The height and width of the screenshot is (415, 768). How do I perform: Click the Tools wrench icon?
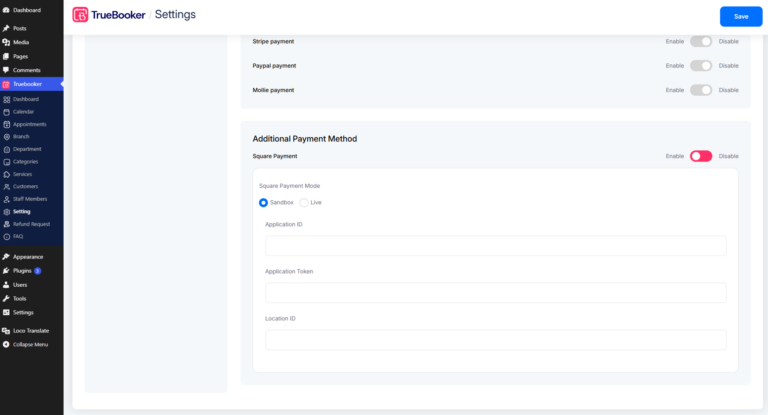(6, 298)
